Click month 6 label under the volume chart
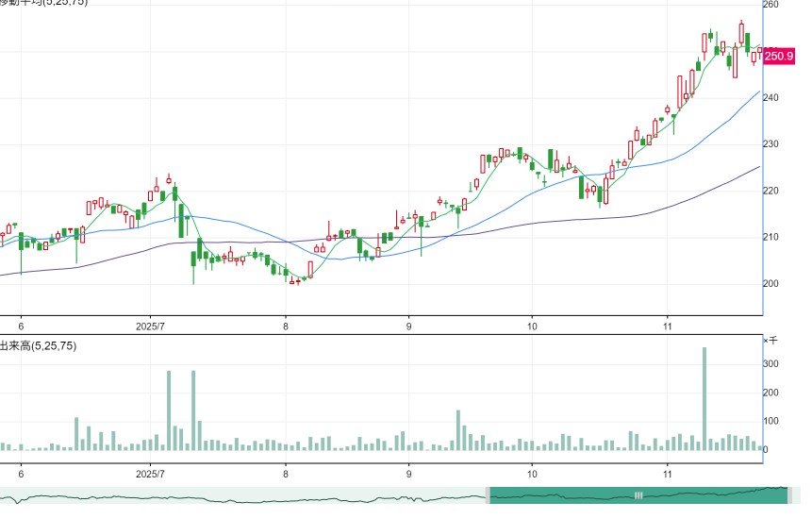 [21, 474]
